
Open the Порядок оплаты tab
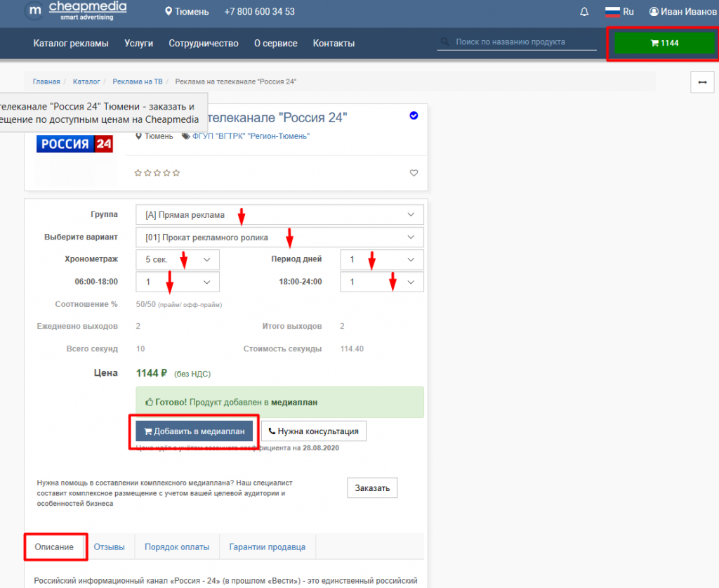tap(176, 547)
